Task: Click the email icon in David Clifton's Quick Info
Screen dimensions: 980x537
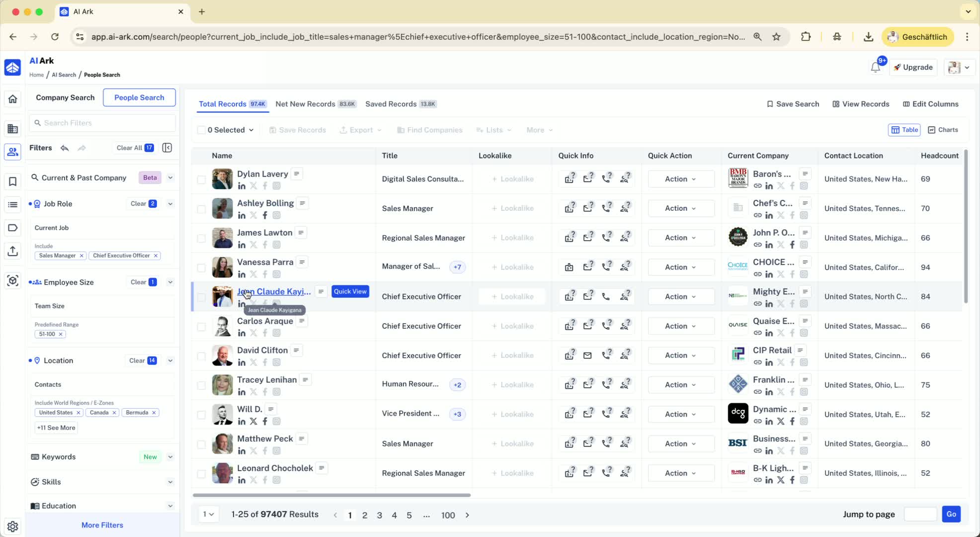Action: (x=587, y=356)
